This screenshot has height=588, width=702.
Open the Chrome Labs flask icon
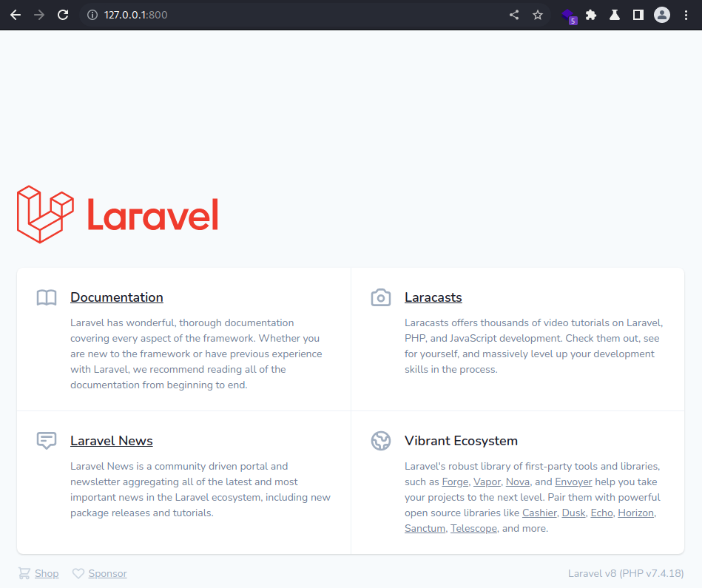(x=615, y=15)
